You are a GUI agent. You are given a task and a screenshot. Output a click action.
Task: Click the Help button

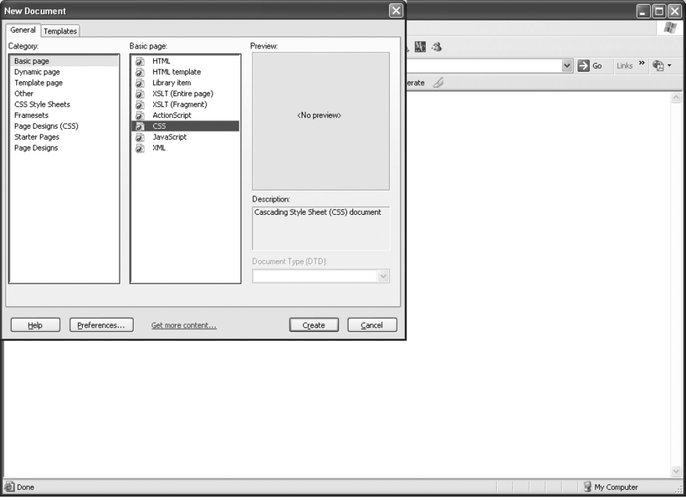pos(35,325)
